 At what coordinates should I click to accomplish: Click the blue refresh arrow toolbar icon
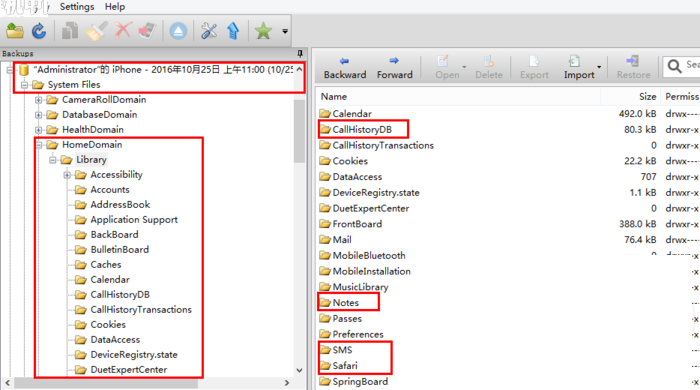(39, 31)
